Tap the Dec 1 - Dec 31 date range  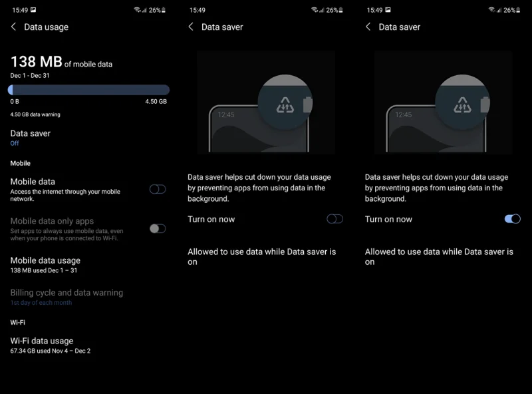(x=30, y=76)
